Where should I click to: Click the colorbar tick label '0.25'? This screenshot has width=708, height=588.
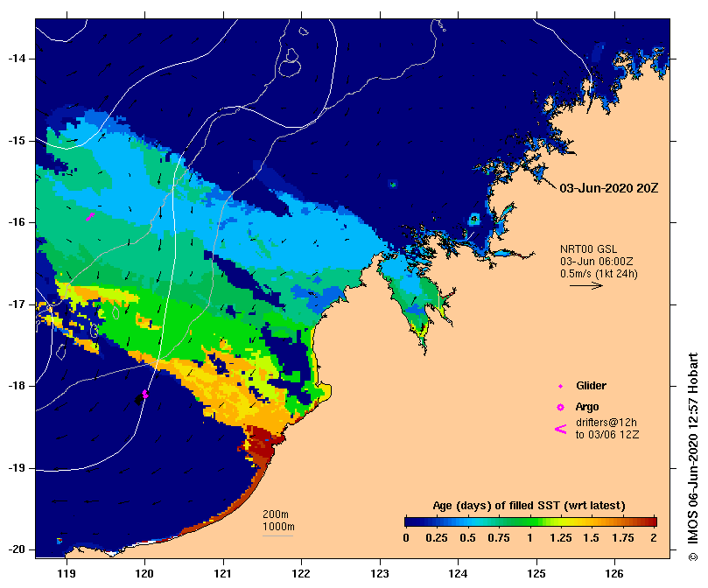click(x=437, y=538)
